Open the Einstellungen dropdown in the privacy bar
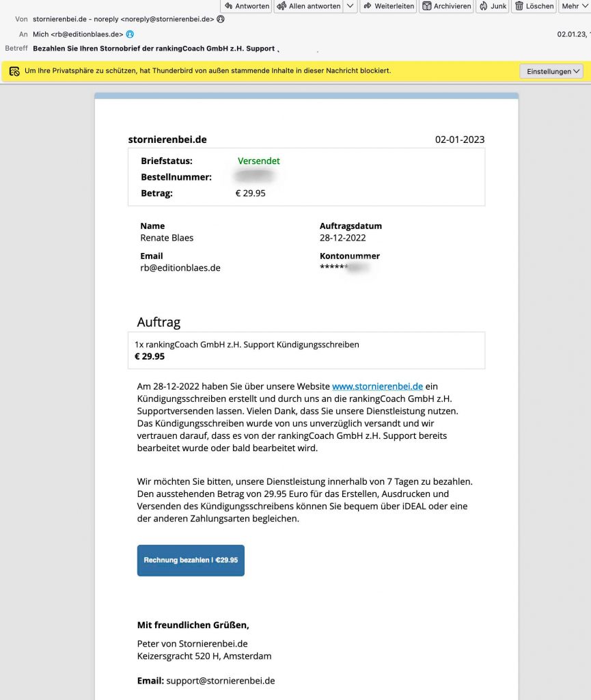Screen dimensions: 591x700 (551, 71)
